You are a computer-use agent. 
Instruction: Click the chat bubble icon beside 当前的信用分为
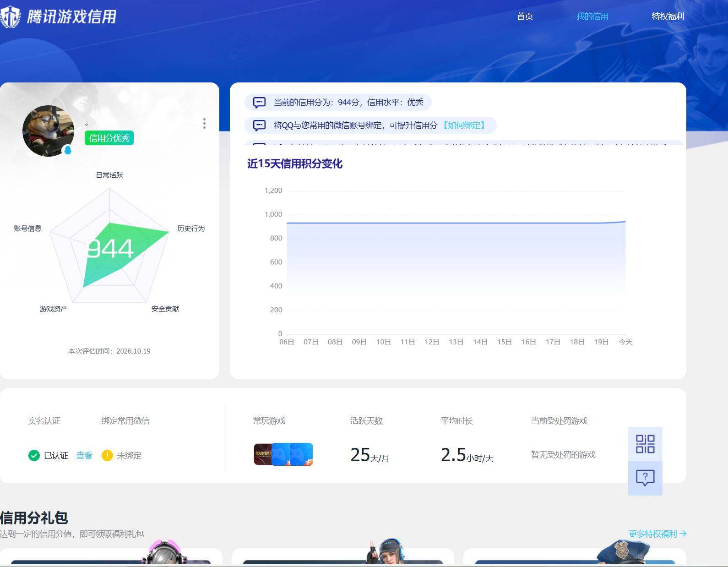(259, 103)
